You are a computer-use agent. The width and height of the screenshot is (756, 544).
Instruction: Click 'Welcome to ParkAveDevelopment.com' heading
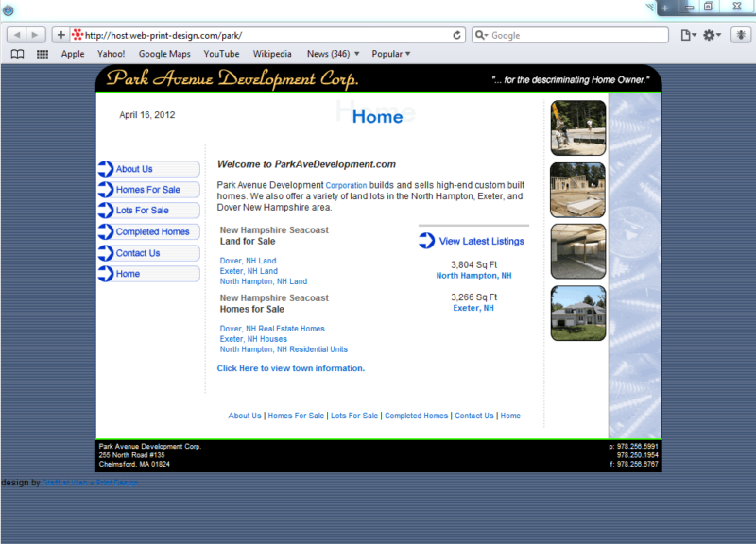tap(306, 164)
